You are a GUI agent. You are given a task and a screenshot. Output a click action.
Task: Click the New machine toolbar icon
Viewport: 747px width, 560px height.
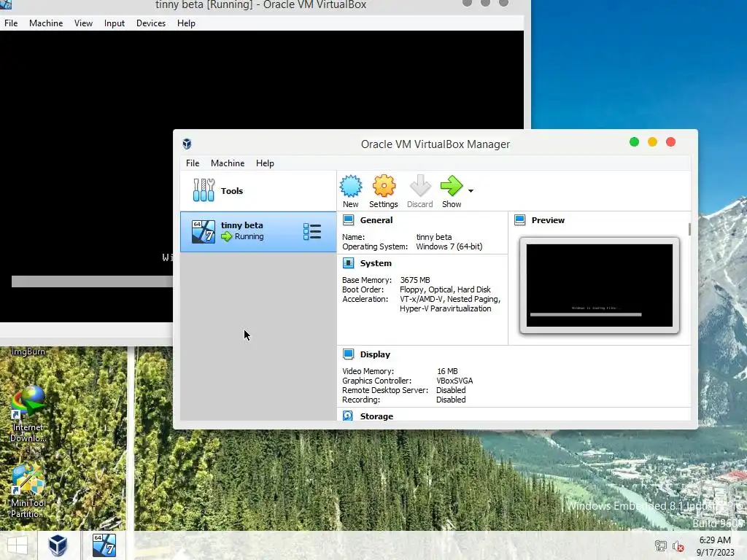tap(351, 186)
